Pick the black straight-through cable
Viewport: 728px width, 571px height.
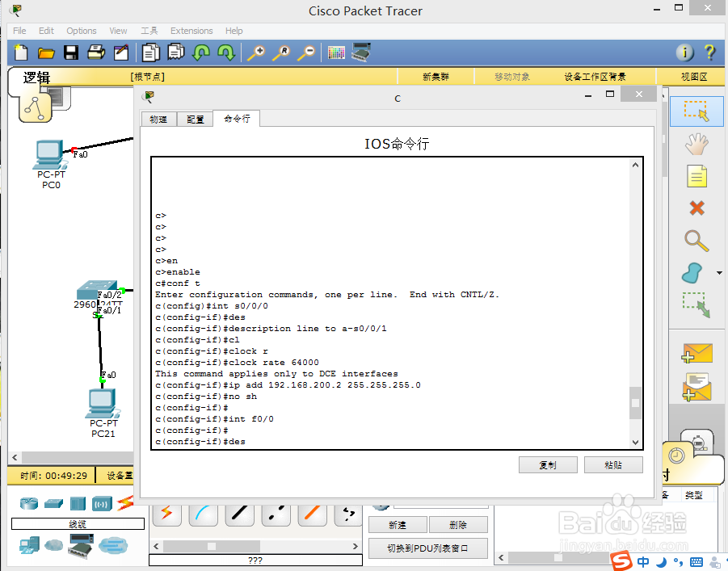(240, 514)
